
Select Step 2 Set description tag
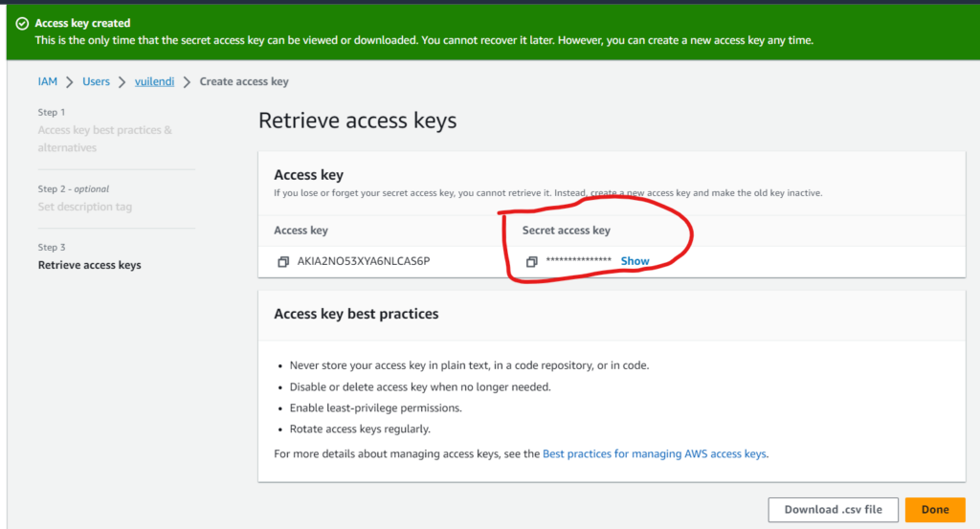pyautogui.click(x=84, y=207)
